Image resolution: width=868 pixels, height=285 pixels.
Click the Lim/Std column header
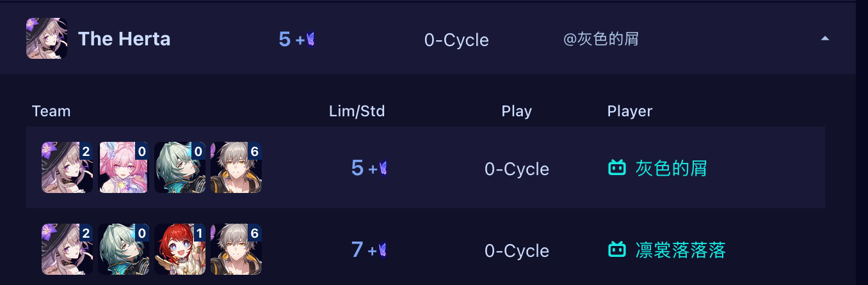pyautogui.click(x=357, y=111)
